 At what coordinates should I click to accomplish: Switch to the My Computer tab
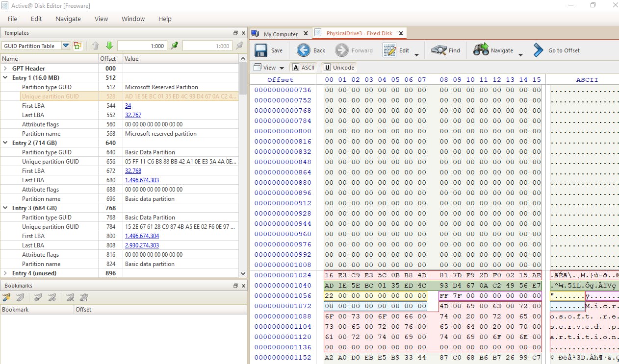(280, 34)
